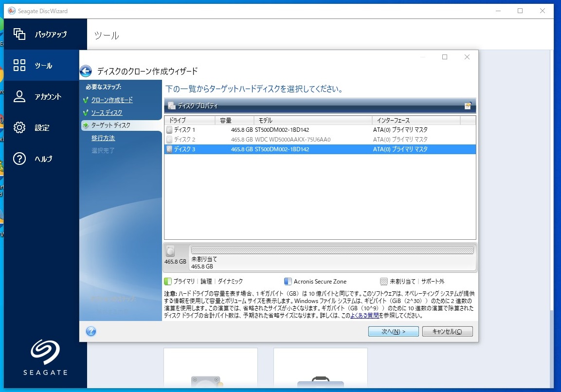Screen dimensions: 561x392
Task: Click model WDC WD5000AAKX-75U6AA0
Action: pyautogui.click(x=293, y=140)
